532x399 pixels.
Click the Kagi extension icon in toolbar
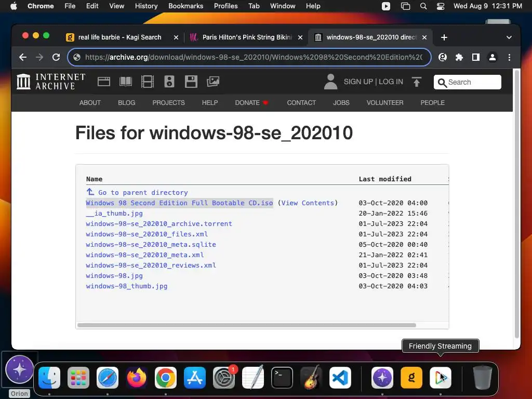(x=443, y=57)
